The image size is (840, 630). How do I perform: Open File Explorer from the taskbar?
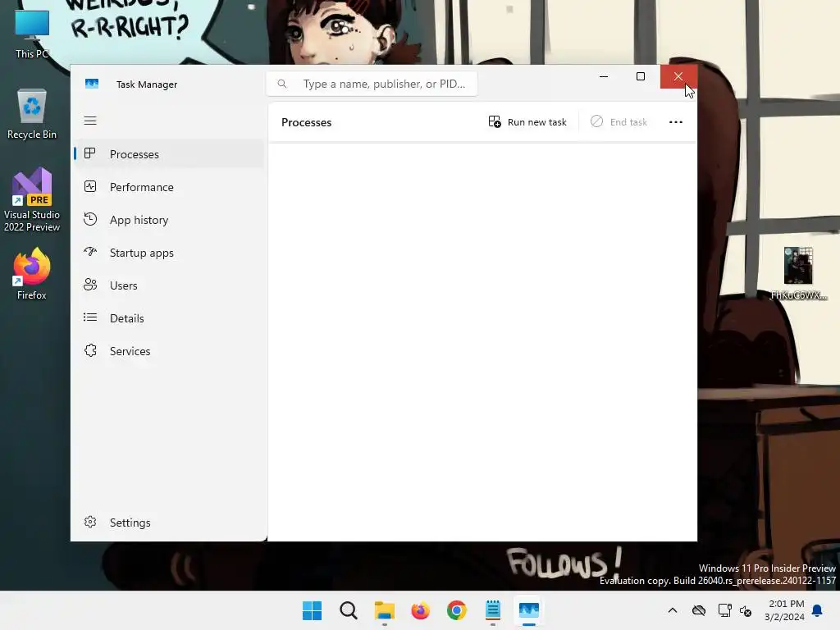384,610
